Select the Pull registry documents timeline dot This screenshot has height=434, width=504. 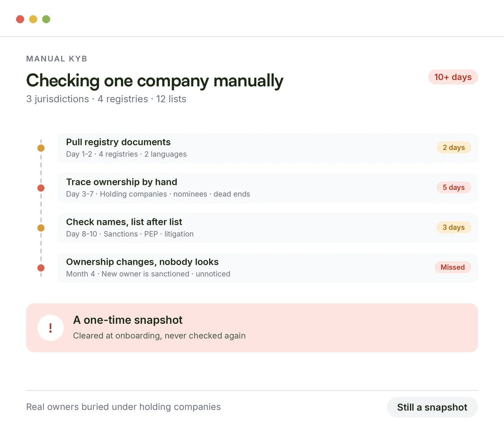(41, 148)
